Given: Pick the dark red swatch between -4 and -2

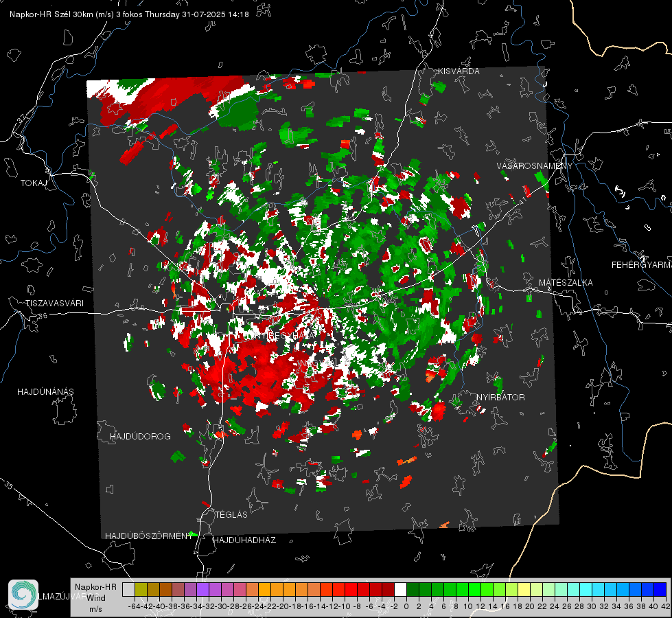Looking at the screenshot, I should pos(388,589).
